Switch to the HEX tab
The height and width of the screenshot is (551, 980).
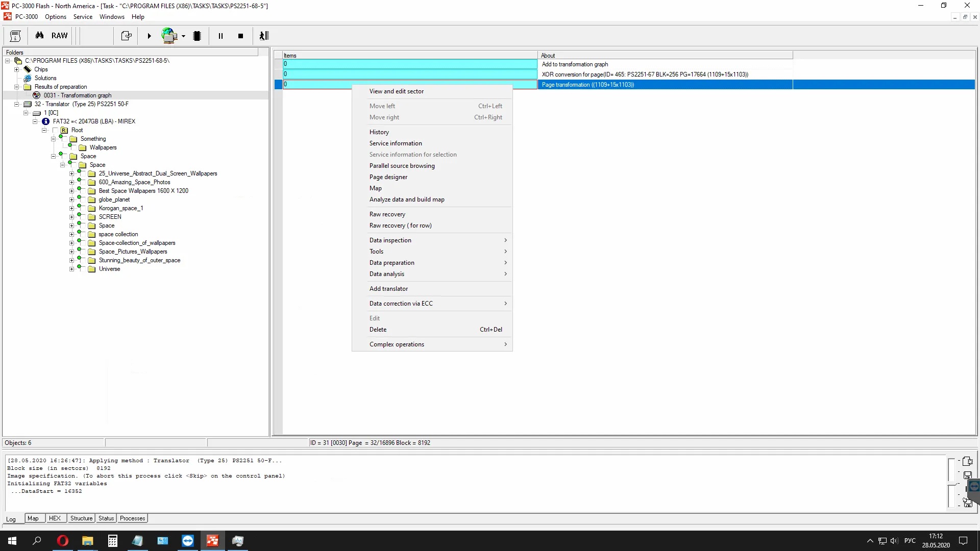point(55,518)
